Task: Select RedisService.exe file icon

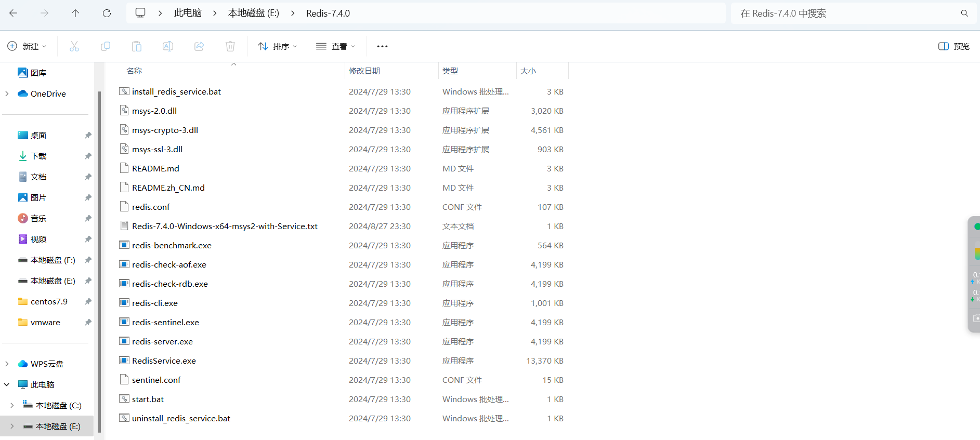Action: [124, 361]
